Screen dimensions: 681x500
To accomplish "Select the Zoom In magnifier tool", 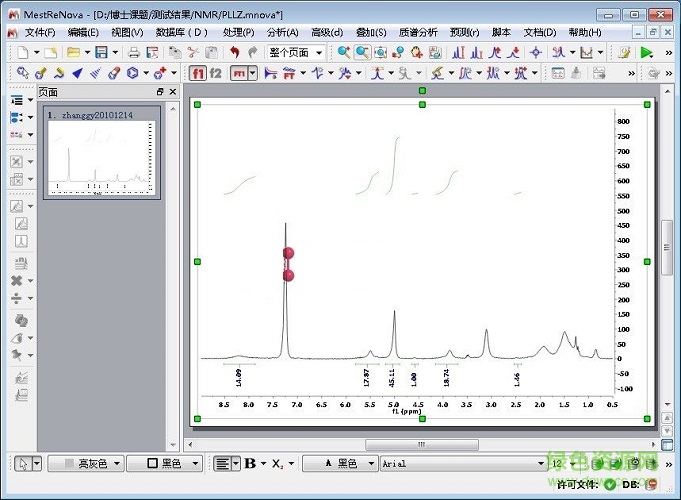I will click(x=343, y=52).
